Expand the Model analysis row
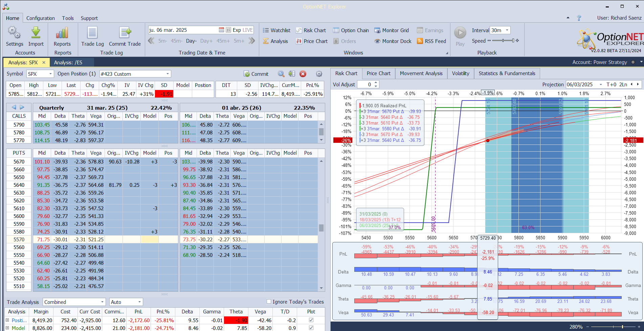This screenshot has height=331, width=644. 7,328
